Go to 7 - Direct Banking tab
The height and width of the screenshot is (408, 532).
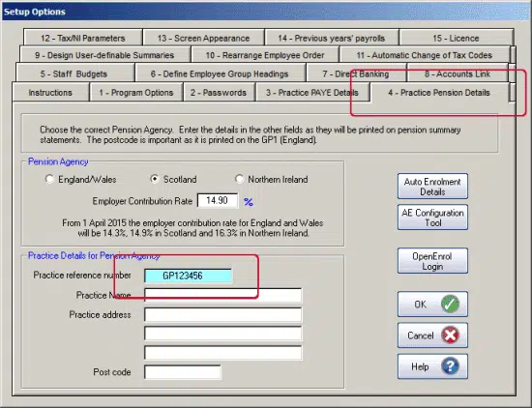tap(356, 73)
